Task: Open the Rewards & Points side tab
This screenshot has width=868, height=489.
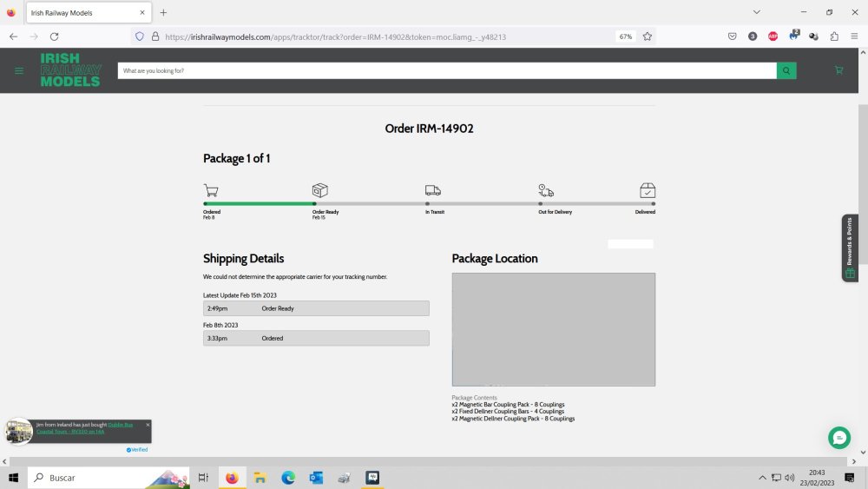Action: [850, 248]
